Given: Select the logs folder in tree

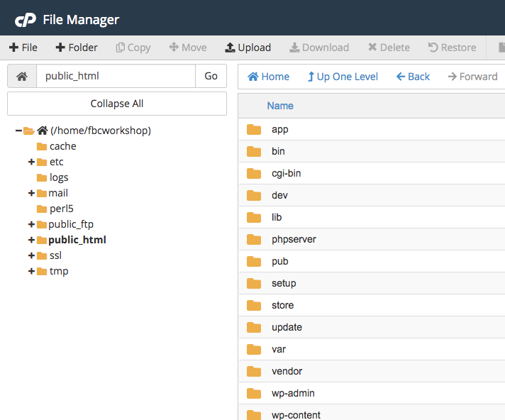Looking at the screenshot, I should (59, 177).
